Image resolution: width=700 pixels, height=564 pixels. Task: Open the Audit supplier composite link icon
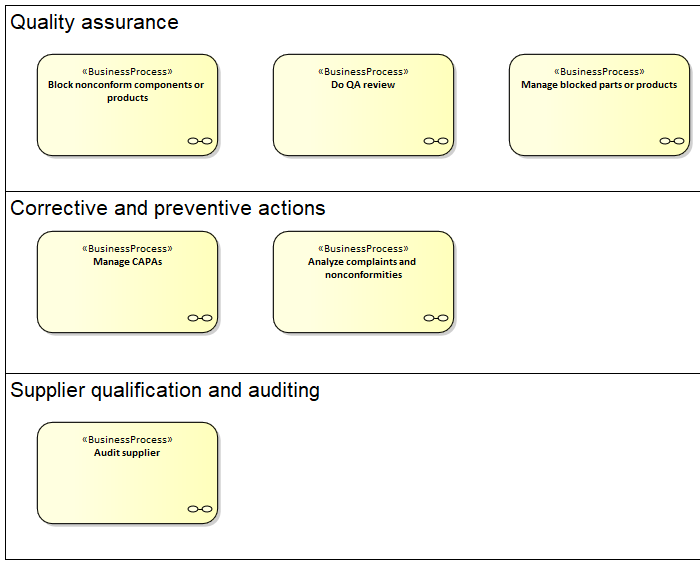(x=200, y=509)
